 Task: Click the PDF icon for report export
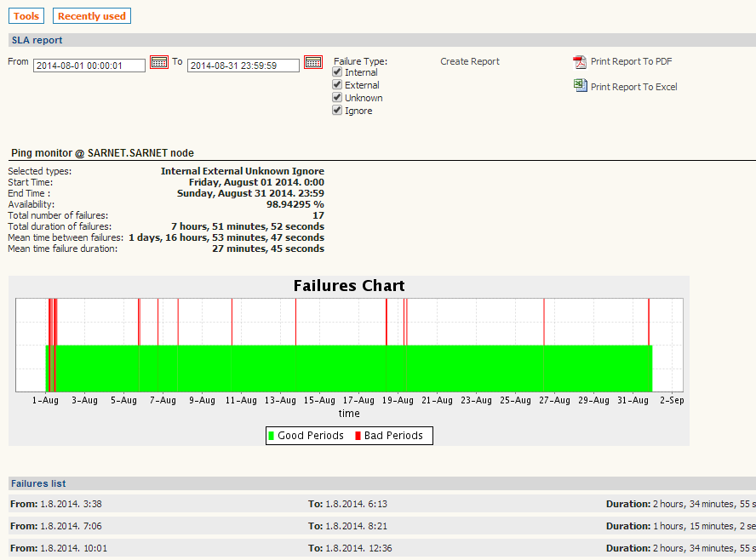point(580,62)
